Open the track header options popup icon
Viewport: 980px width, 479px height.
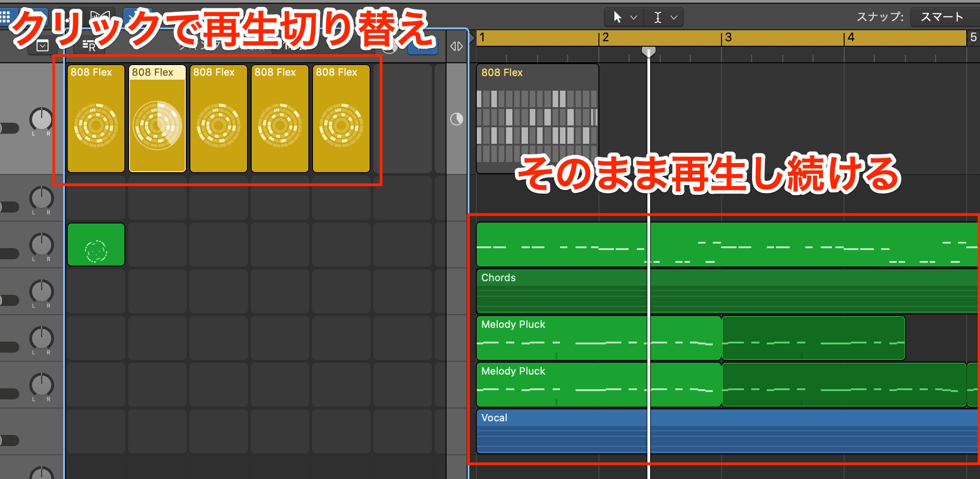[x=43, y=46]
